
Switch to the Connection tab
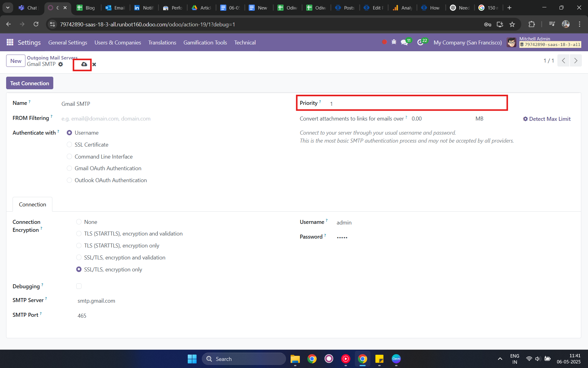32,204
